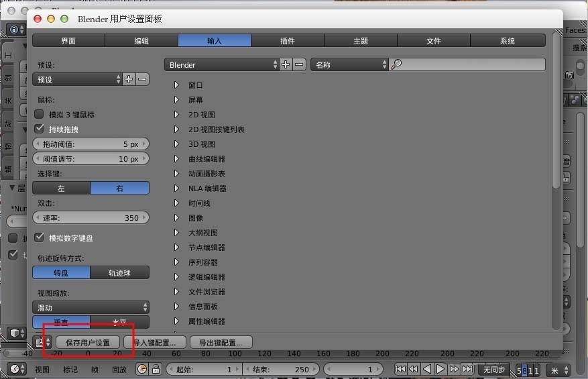Expand 2D 视图按键列表 section
This screenshot has width=588, height=379.
pyautogui.click(x=176, y=129)
